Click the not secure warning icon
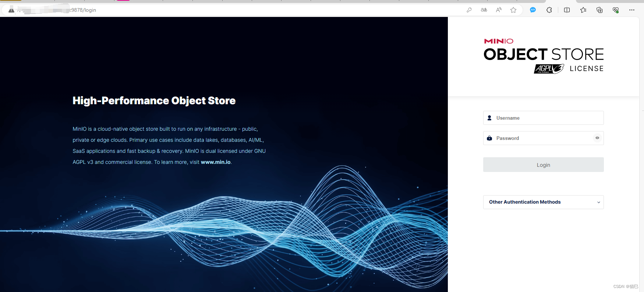Viewport: 644px width, 292px height. 11,10
